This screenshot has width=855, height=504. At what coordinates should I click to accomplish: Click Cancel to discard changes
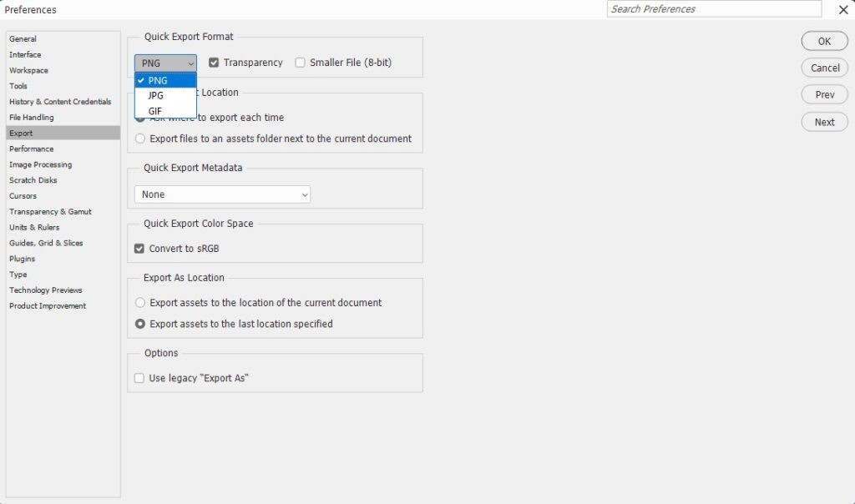pos(824,68)
